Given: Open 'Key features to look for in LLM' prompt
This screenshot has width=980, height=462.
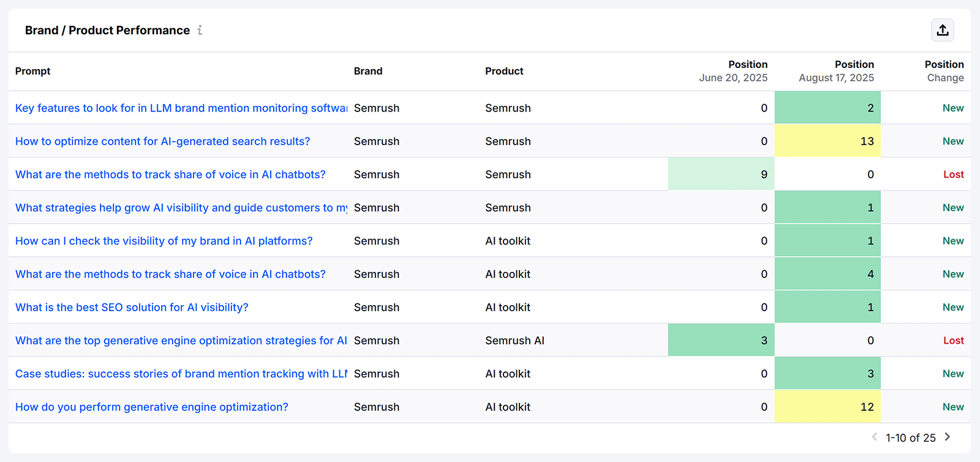Looking at the screenshot, I should point(181,108).
